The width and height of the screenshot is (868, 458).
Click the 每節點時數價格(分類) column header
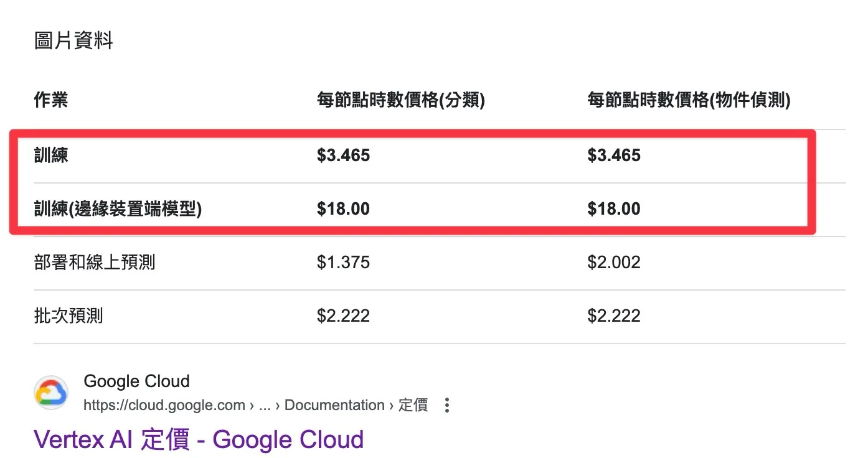[x=402, y=100]
